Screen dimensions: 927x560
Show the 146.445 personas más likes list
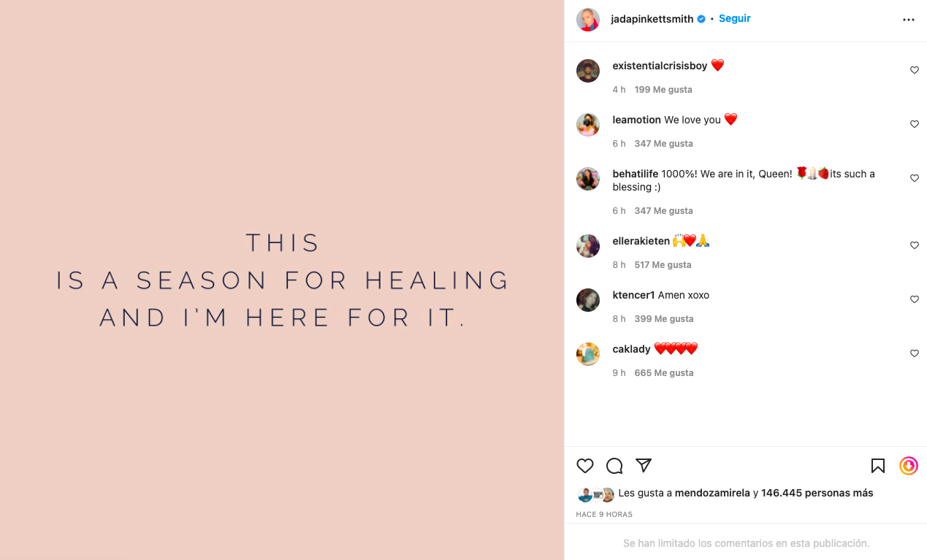click(817, 493)
